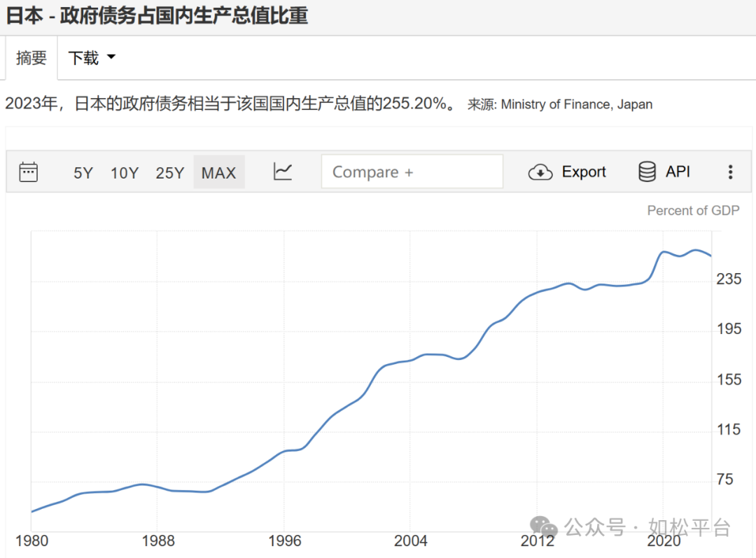Click the API database stack icon
756x558 pixels.
647,172
